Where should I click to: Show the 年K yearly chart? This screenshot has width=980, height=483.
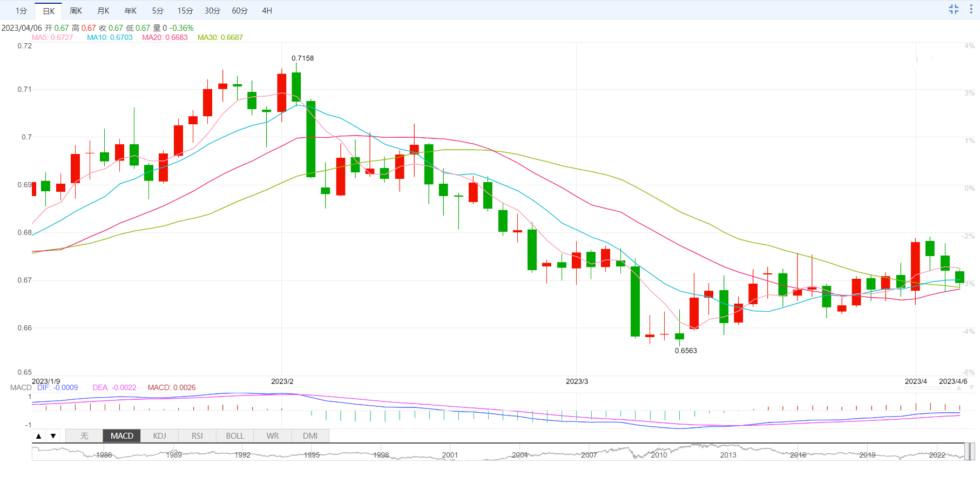coord(131,11)
